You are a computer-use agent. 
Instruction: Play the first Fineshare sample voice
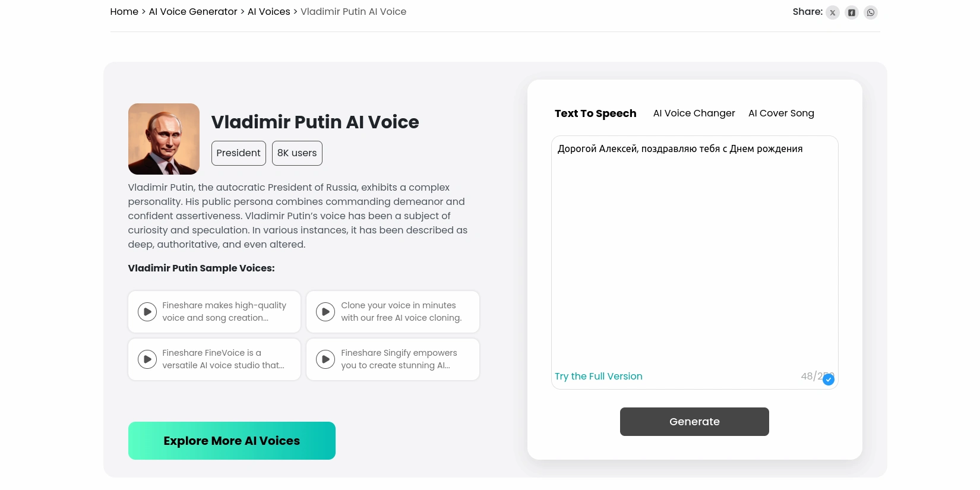[147, 311]
